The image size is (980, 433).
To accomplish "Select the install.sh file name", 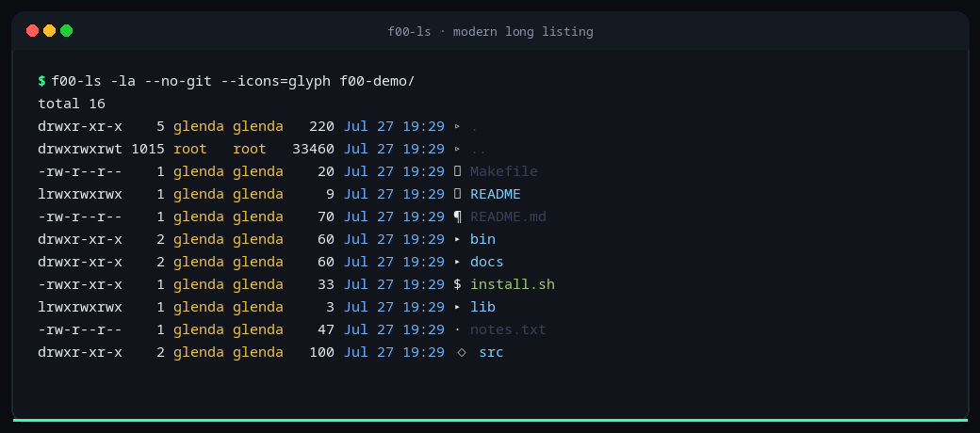I will click(x=513, y=284).
